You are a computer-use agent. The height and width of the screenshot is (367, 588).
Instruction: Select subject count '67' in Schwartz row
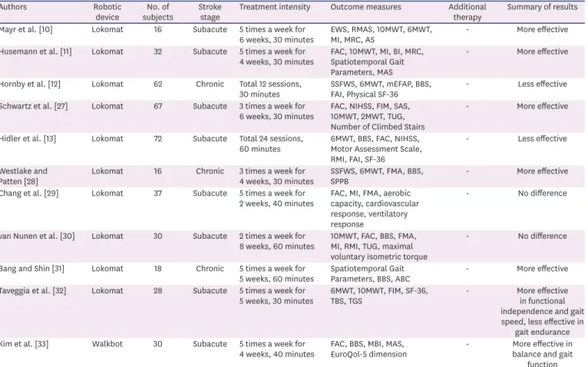click(x=158, y=107)
